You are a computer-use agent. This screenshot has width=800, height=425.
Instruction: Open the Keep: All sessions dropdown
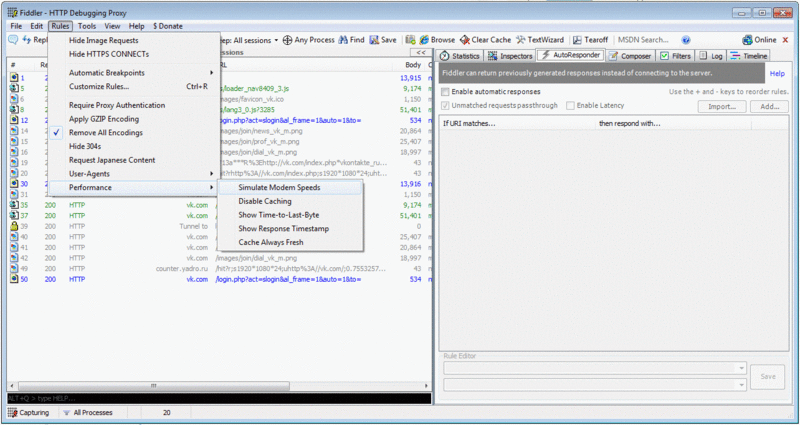(248, 40)
